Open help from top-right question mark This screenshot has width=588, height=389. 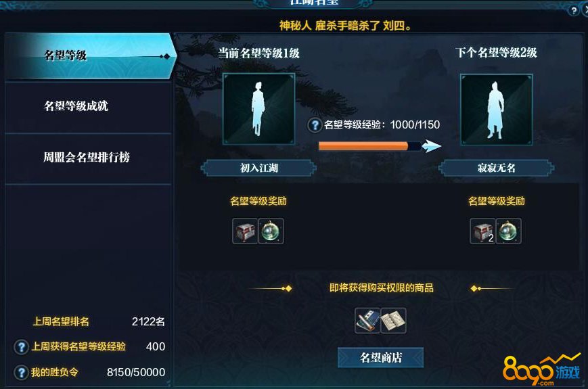pos(574,10)
